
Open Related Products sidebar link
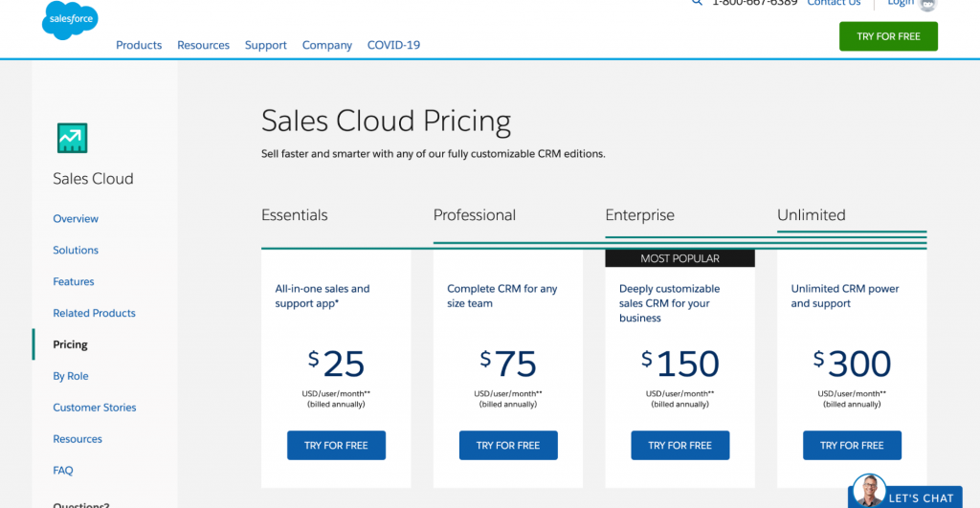point(95,313)
